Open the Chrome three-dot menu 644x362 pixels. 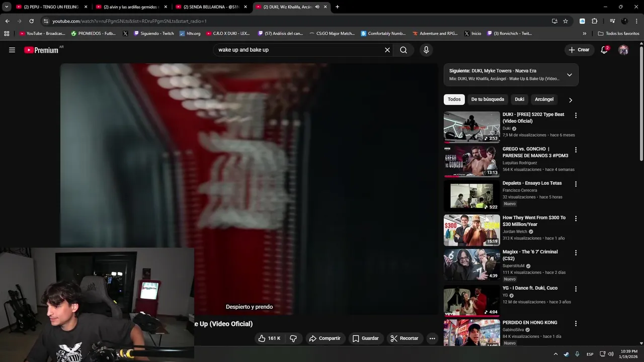click(636, 21)
